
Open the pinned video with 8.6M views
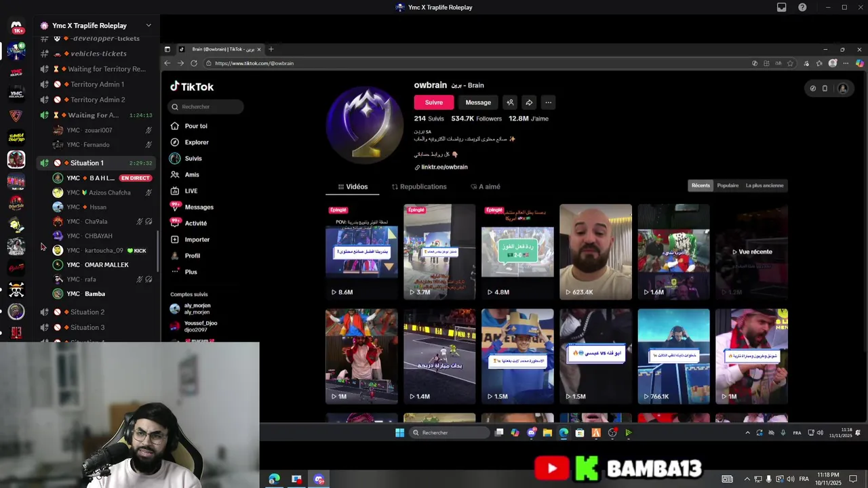tap(361, 251)
